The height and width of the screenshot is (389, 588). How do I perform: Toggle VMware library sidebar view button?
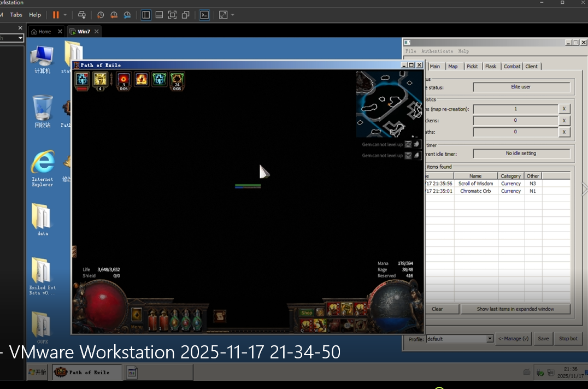146,15
